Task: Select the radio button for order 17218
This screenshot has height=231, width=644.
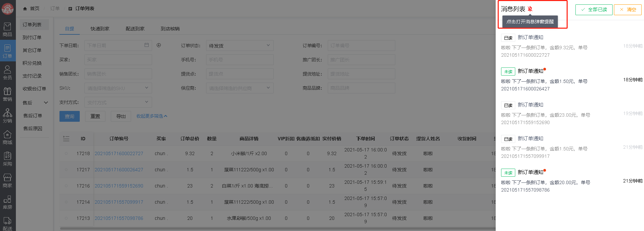Action: pos(66,153)
